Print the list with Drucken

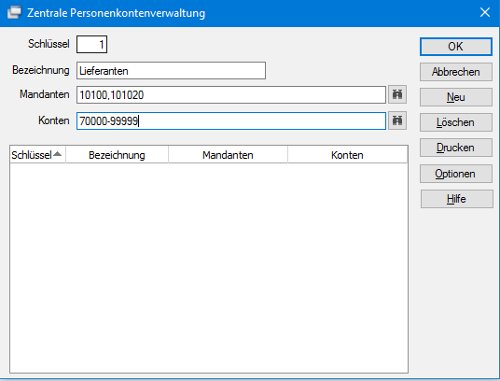[x=456, y=148]
